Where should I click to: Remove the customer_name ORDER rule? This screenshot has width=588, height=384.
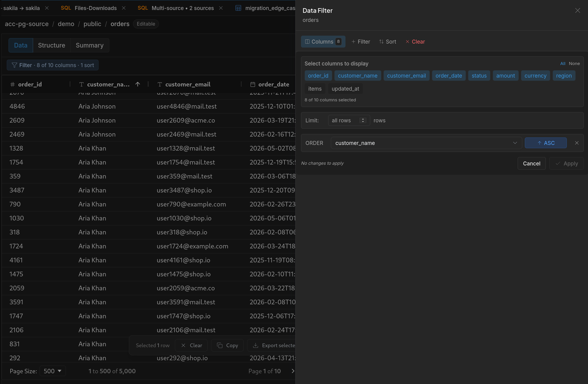[x=577, y=143]
